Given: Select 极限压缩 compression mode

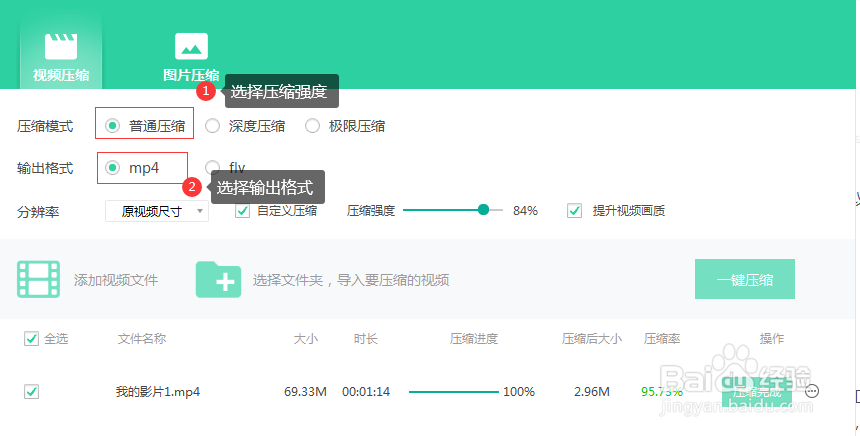Looking at the screenshot, I should point(312,126).
